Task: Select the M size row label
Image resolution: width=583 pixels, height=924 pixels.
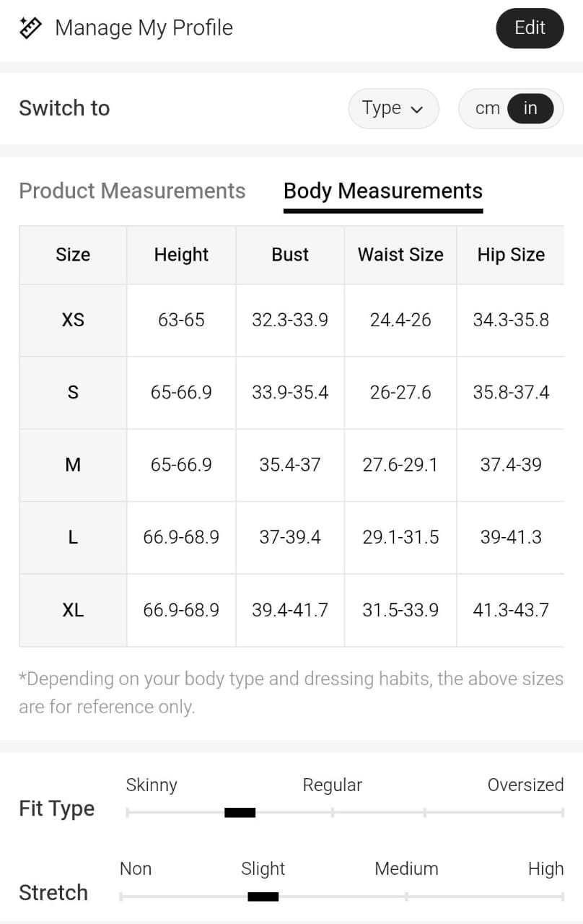Action: click(73, 465)
